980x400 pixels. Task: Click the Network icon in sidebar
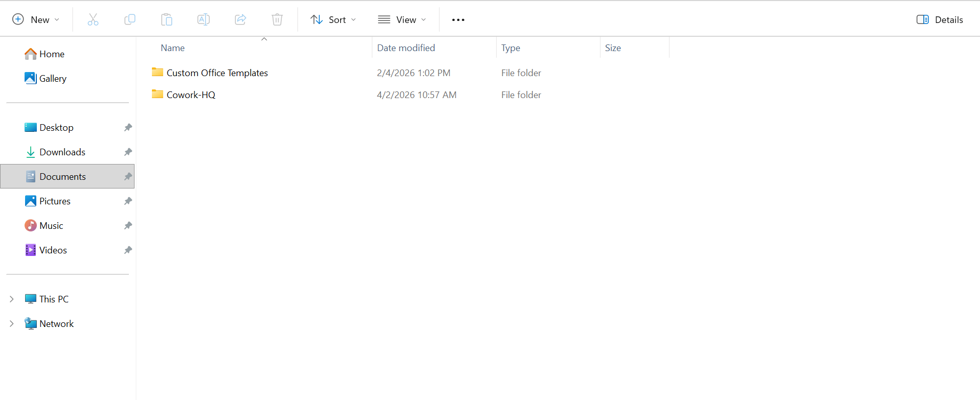tap(31, 323)
